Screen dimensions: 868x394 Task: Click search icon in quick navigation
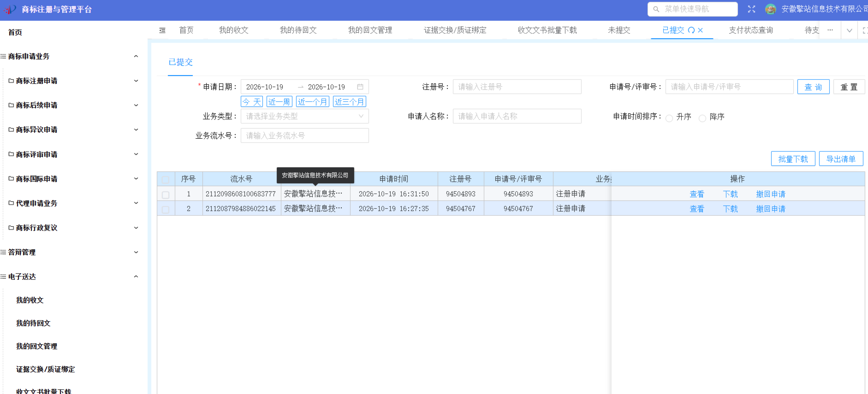click(656, 9)
